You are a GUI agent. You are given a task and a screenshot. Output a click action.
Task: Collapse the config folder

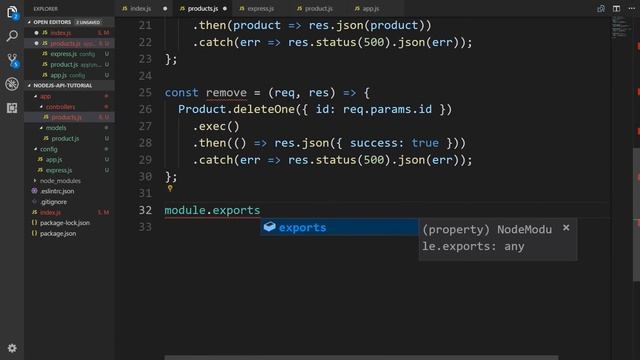pyautogui.click(x=36, y=149)
